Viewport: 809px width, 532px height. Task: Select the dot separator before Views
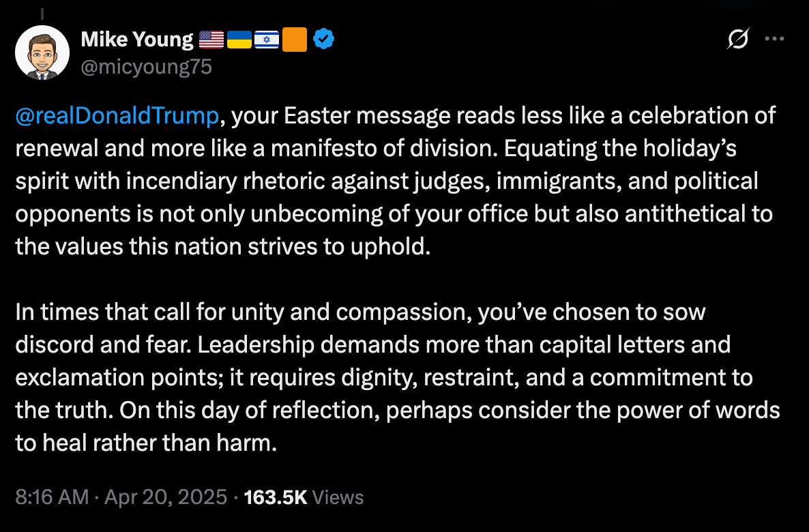[235, 497]
